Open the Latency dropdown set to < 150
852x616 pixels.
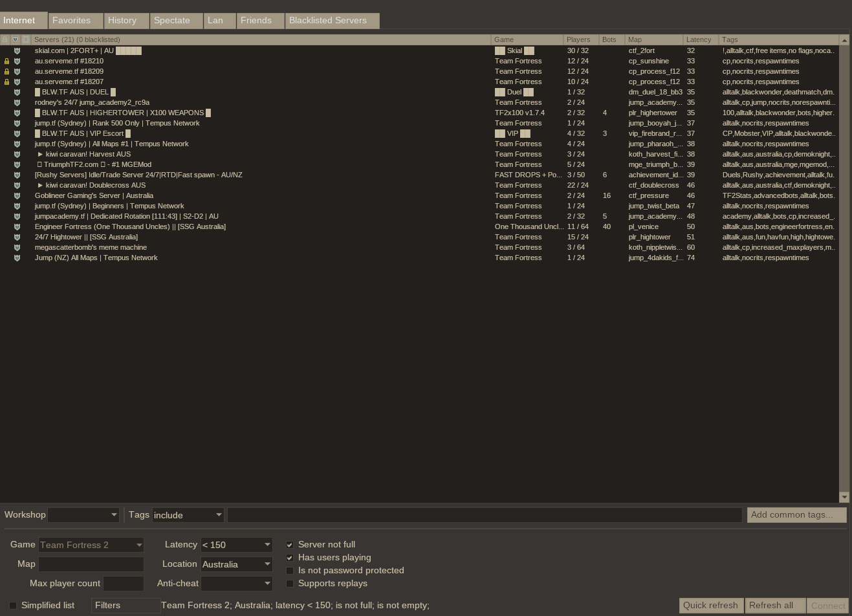(236, 545)
